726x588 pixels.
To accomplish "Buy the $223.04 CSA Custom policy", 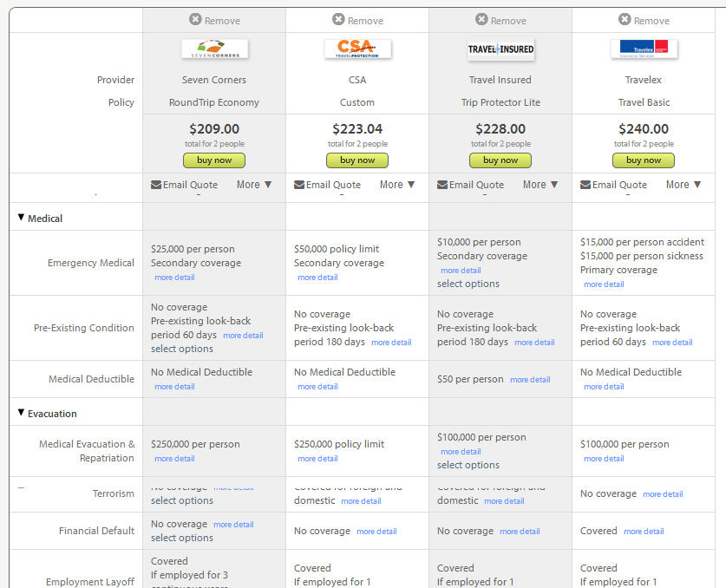I will 357,160.
